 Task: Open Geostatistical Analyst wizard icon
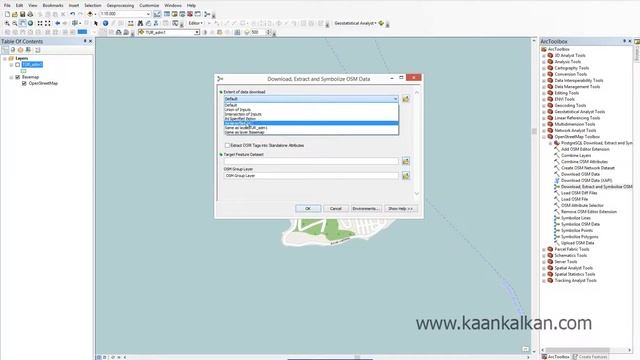pos(381,23)
